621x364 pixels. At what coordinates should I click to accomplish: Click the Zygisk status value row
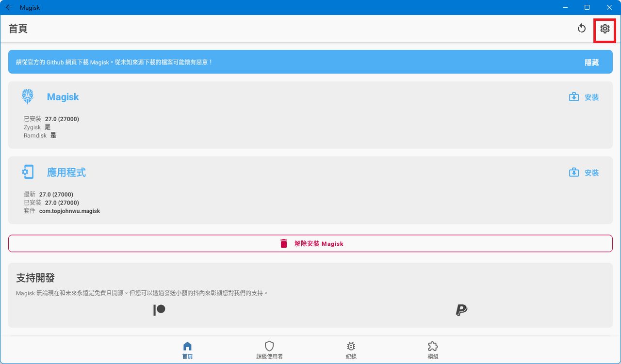pyautogui.click(x=37, y=127)
